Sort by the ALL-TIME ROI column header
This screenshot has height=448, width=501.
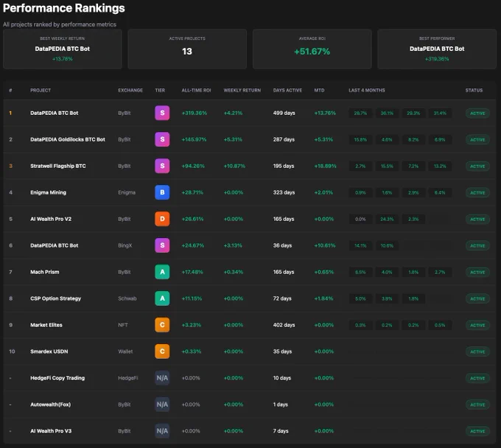point(196,90)
